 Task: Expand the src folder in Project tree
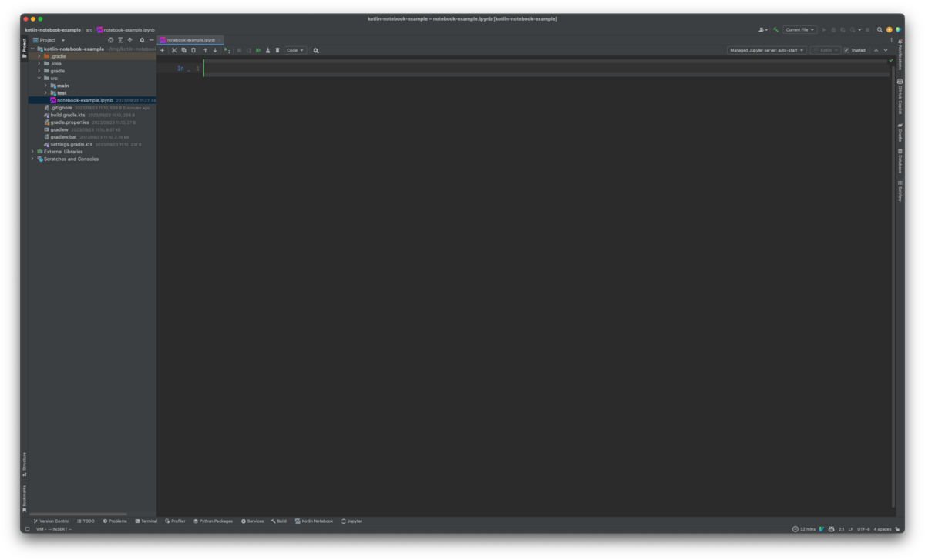click(39, 78)
